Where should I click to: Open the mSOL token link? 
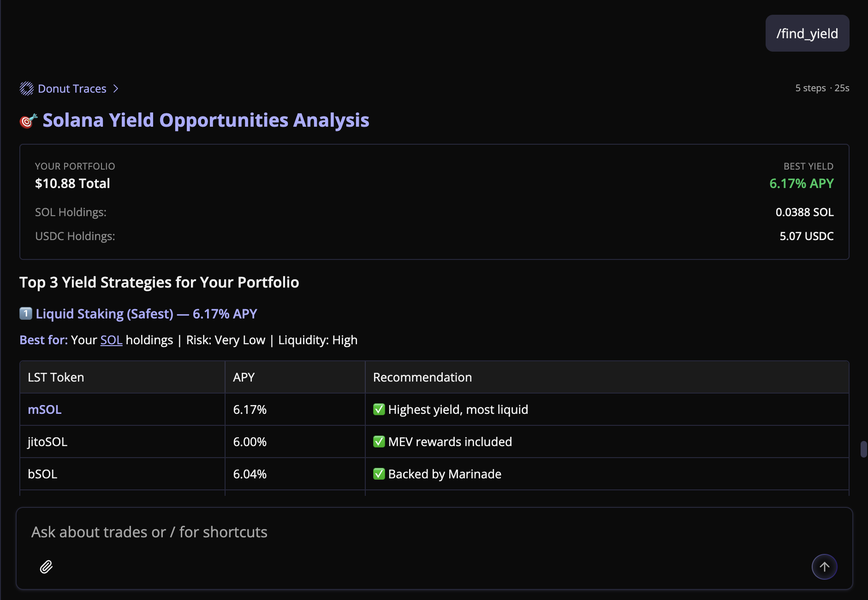tap(45, 410)
